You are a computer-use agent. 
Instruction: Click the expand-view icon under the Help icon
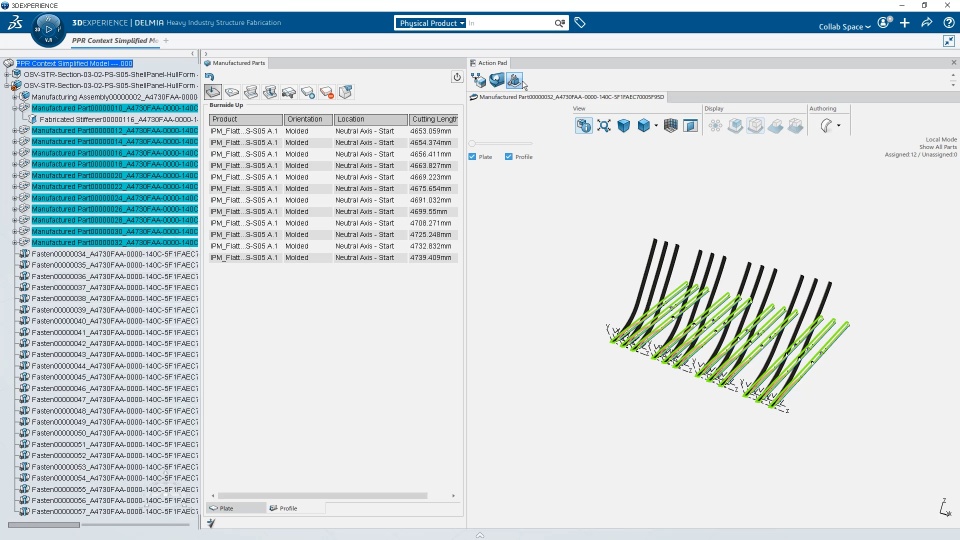tap(949, 41)
